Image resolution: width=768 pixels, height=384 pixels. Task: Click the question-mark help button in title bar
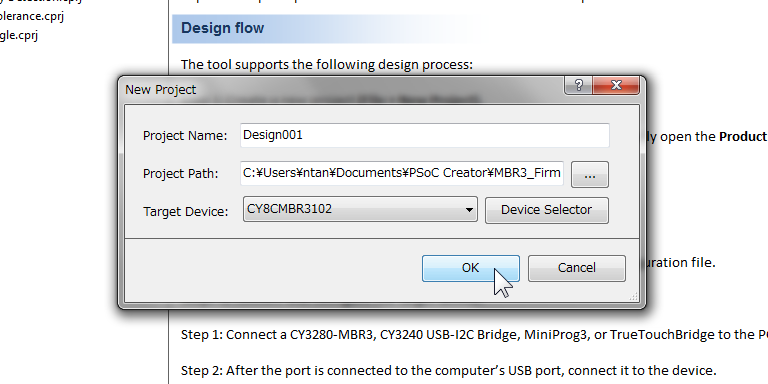(578, 85)
